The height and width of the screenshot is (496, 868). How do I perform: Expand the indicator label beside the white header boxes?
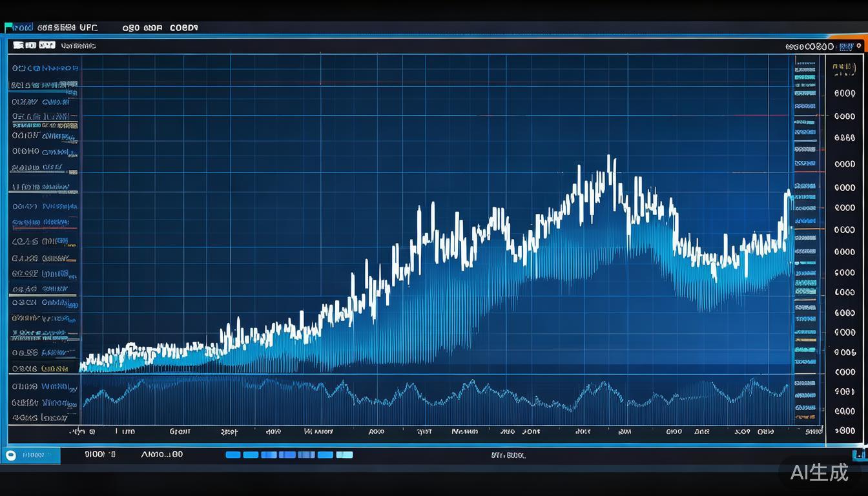tap(78, 46)
